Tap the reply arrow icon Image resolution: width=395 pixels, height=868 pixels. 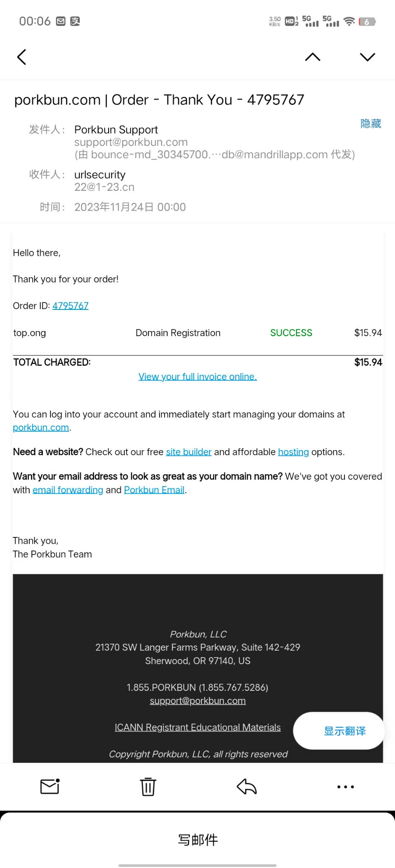247,787
